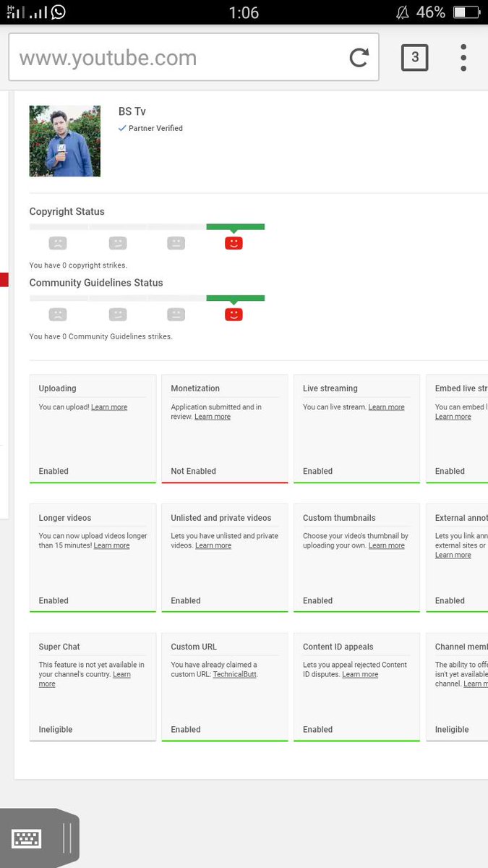Click the third grey face under Copyright Status

click(176, 243)
